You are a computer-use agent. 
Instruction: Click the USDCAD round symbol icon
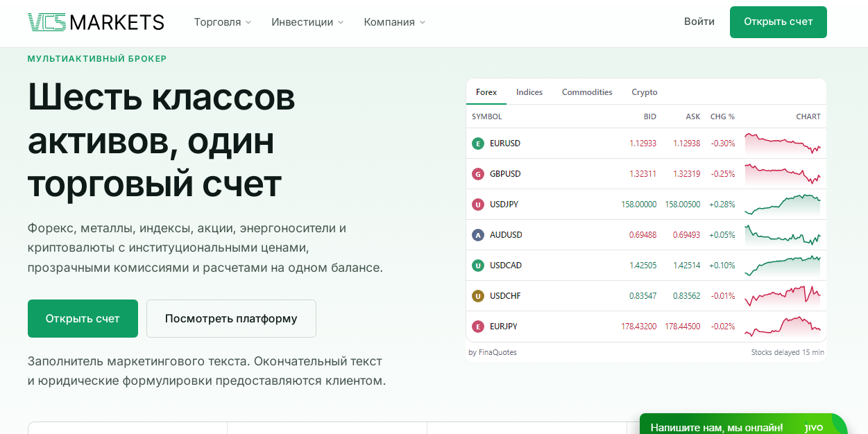tap(477, 266)
